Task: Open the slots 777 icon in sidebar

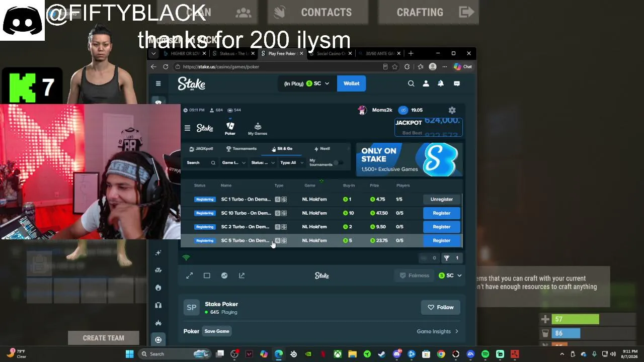Action: click(x=158, y=270)
